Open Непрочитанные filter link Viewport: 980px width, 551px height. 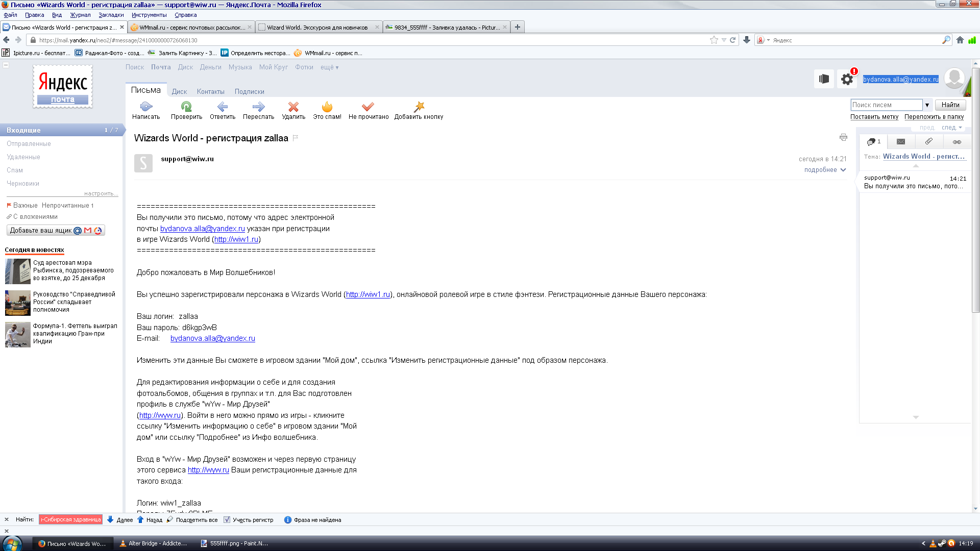coord(67,206)
